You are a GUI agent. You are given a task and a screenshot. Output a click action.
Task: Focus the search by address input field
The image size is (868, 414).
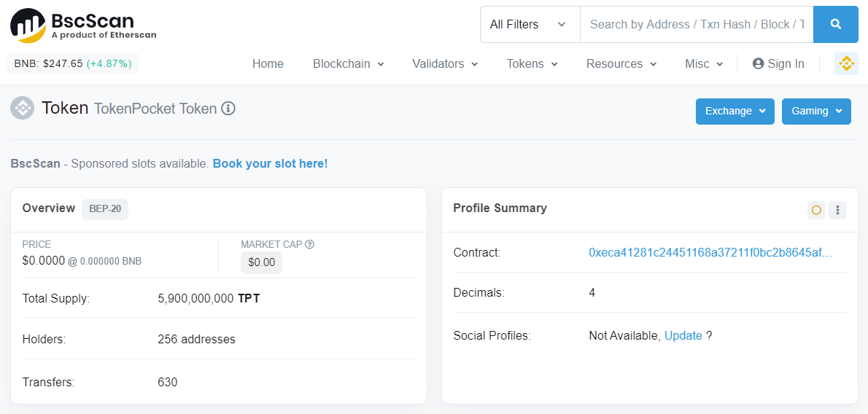pyautogui.click(x=697, y=24)
